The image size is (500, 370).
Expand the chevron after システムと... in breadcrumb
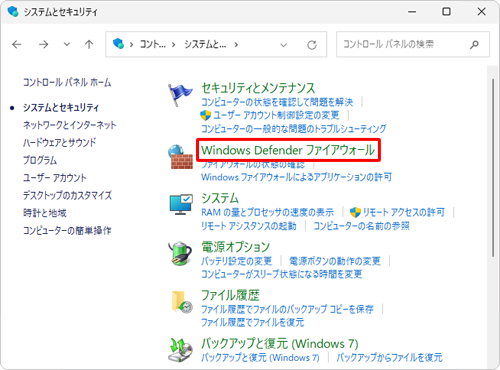coord(236,45)
